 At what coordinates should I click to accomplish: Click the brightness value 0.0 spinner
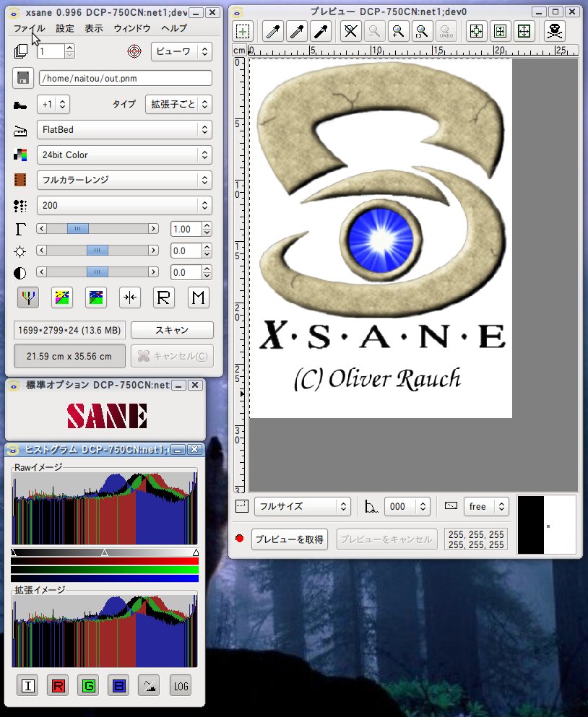(x=191, y=251)
